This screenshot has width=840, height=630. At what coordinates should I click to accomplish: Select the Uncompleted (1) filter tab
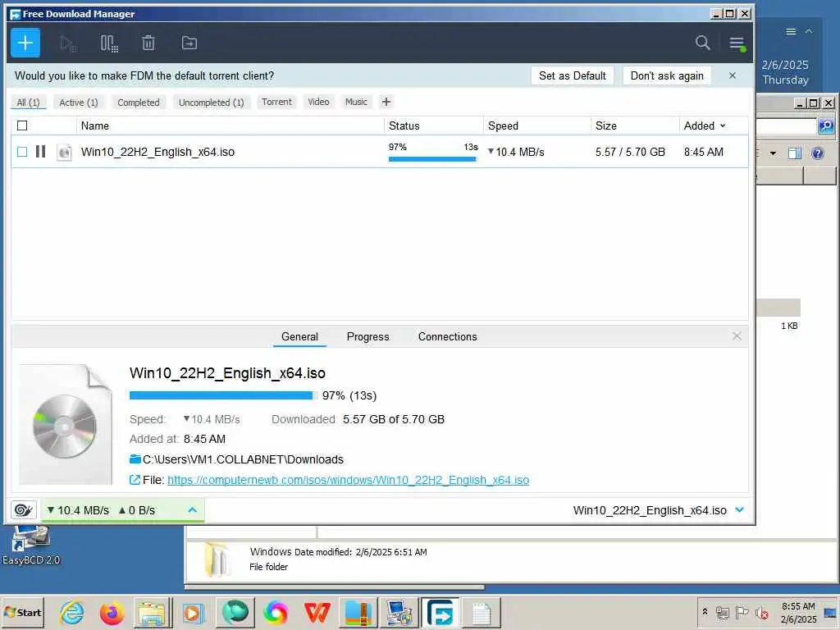pyautogui.click(x=211, y=103)
